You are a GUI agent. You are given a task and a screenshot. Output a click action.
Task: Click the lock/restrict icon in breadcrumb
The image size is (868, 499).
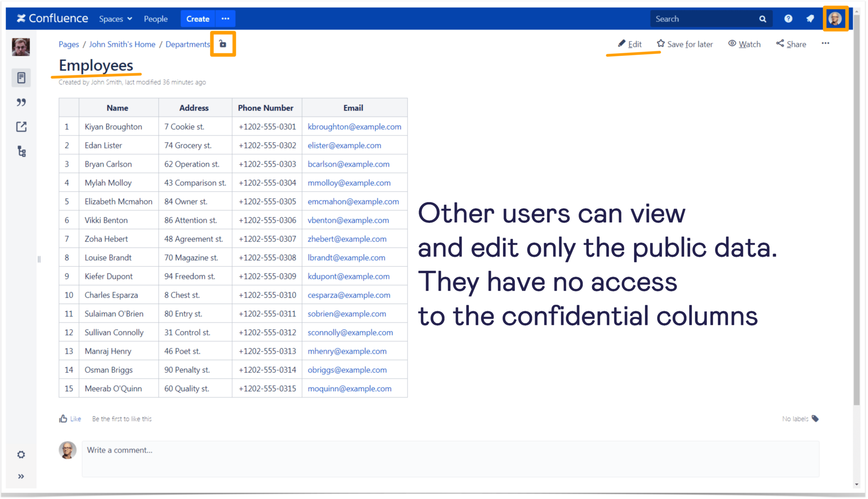[223, 44]
